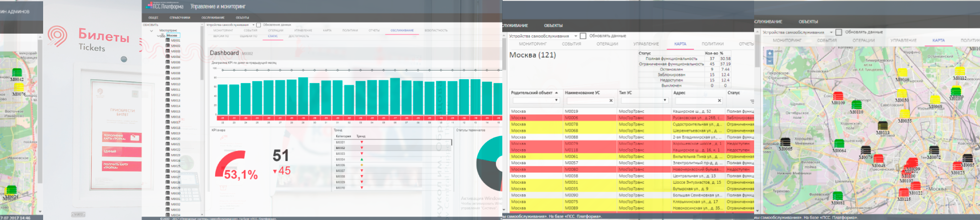This screenshot has height=220, width=980.
Task: Click the tree panel vertical scrollbar
Action: pyautogui.click(x=201, y=53)
